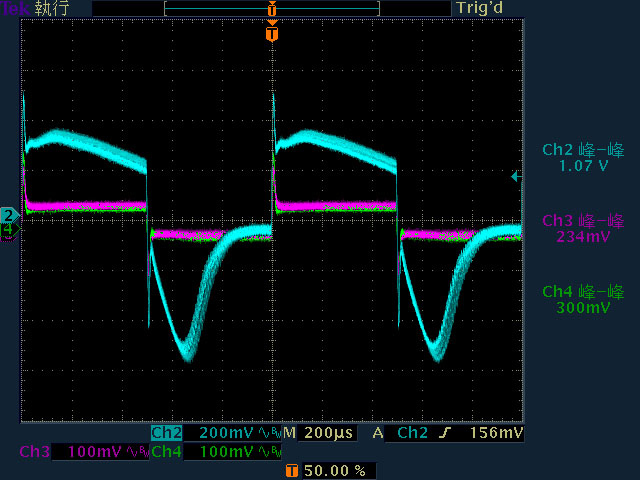Select the Ch3 channel label
This screenshot has height=480, width=640.
click(x=34, y=452)
